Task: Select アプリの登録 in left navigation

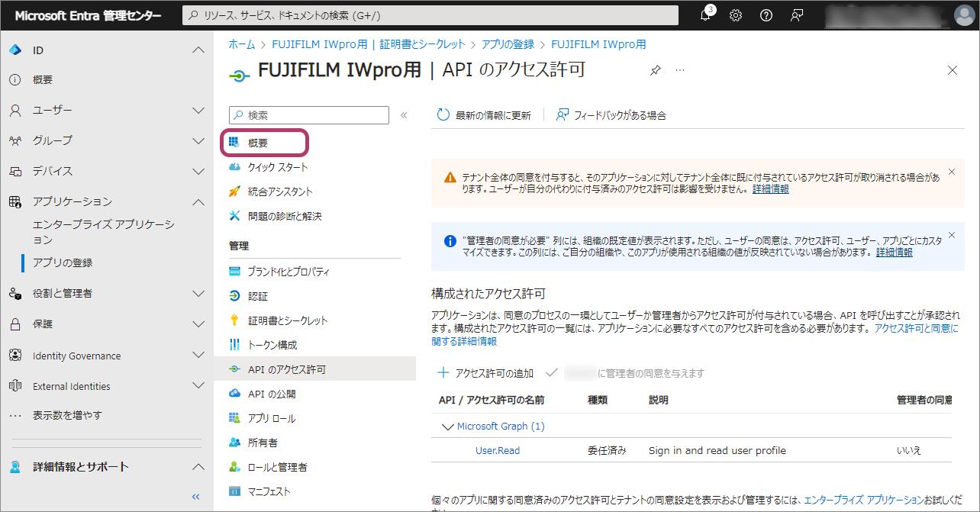Action: tap(63, 262)
